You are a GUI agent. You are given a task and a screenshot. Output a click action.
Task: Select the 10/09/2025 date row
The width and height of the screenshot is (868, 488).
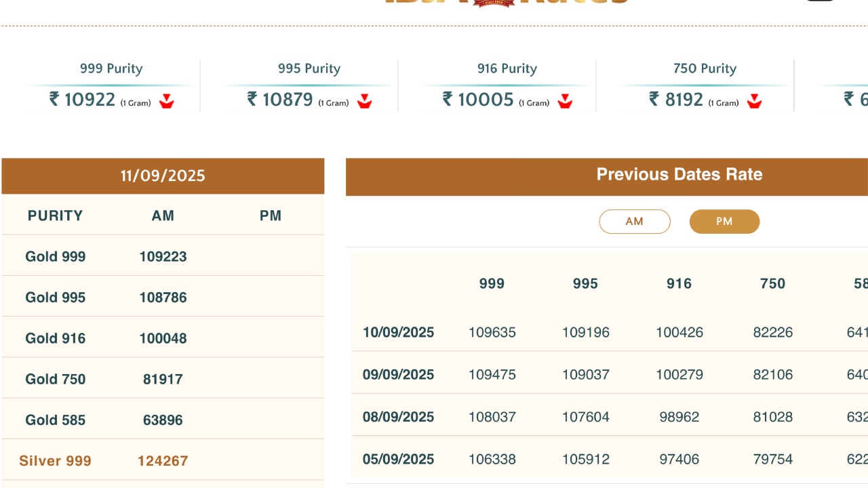pyautogui.click(x=398, y=333)
